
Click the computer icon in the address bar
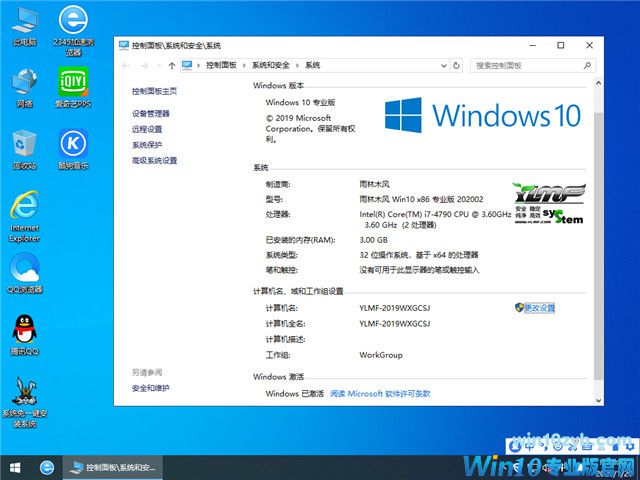187,65
